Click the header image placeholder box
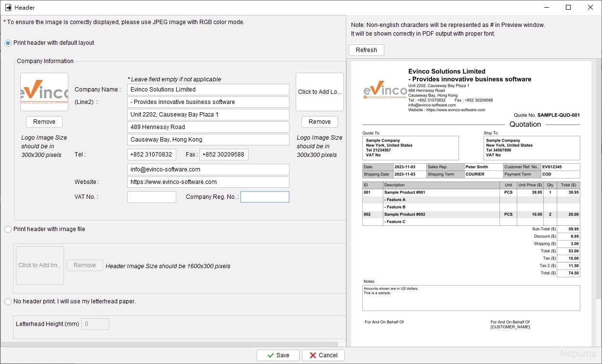Image resolution: width=602 pixels, height=364 pixels. click(40, 265)
